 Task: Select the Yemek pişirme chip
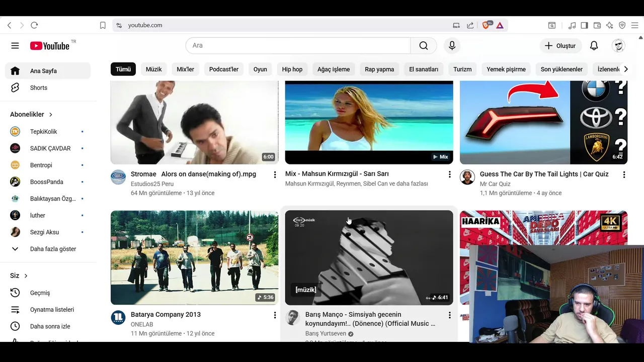pyautogui.click(x=506, y=69)
